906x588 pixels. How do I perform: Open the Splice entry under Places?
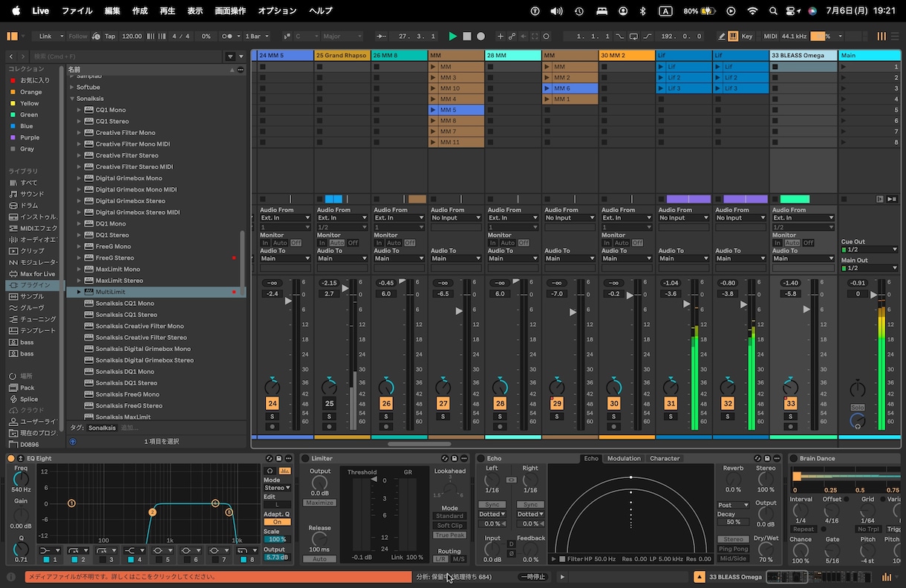point(29,399)
